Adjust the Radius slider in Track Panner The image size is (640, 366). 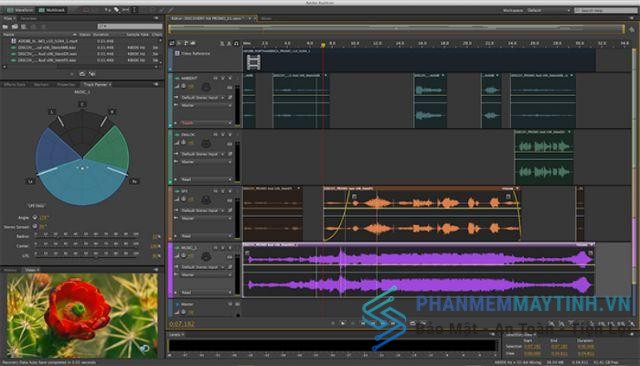(x=87, y=237)
